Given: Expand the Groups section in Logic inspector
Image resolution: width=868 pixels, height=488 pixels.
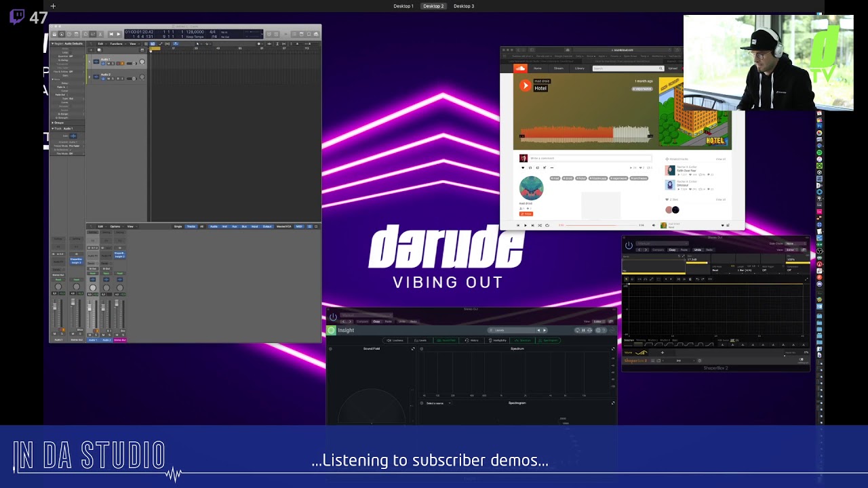Looking at the screenshot, I should 52,123.
